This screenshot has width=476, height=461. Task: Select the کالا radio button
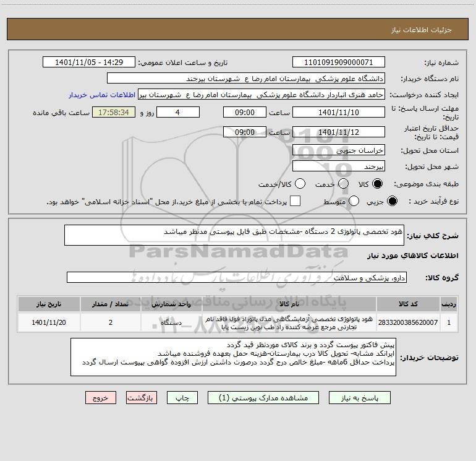pyautogui.click(x=378, y=184)
